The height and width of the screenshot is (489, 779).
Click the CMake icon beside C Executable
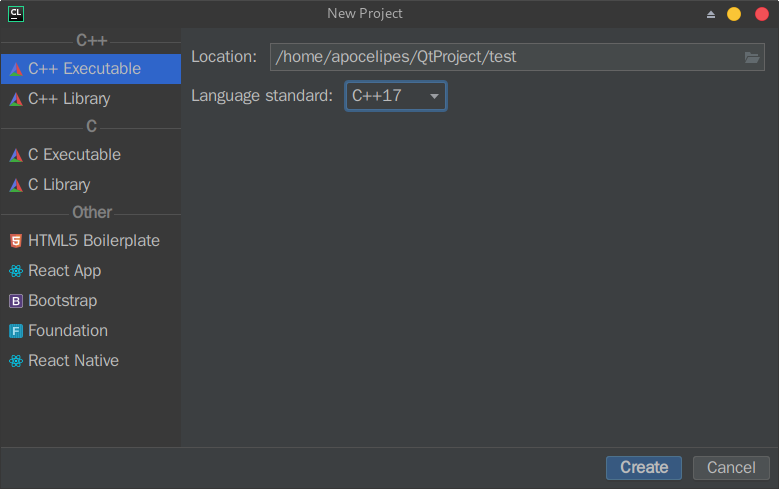(16, 155)
